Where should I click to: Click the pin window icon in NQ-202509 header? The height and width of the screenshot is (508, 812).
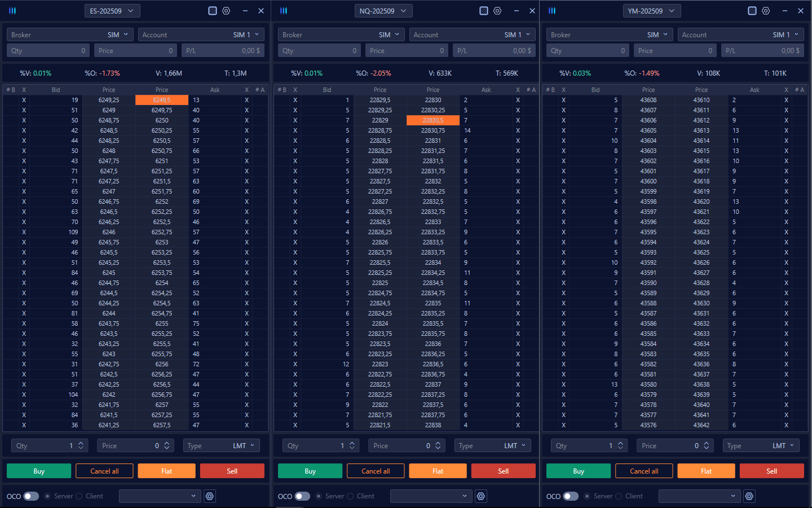483,11
